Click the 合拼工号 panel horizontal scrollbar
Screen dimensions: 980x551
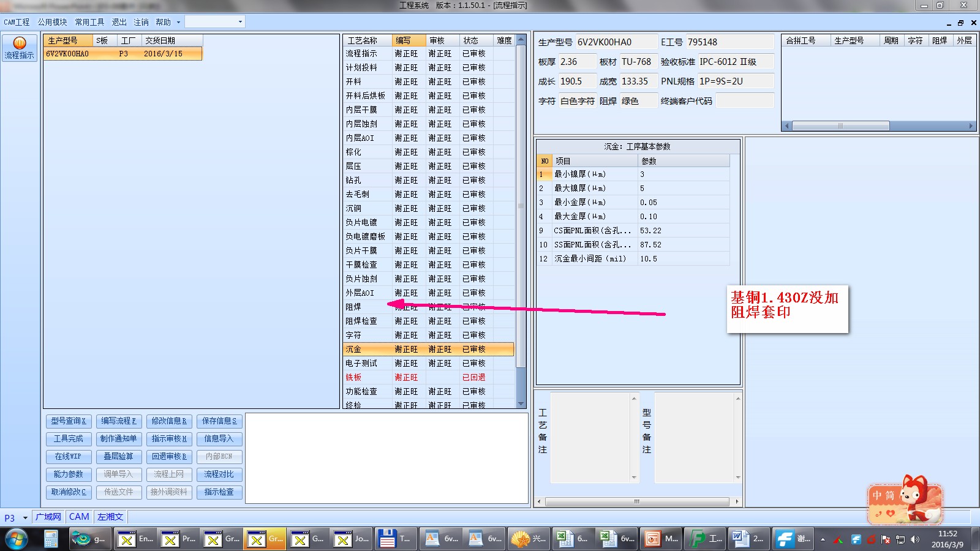coord(878,126)
